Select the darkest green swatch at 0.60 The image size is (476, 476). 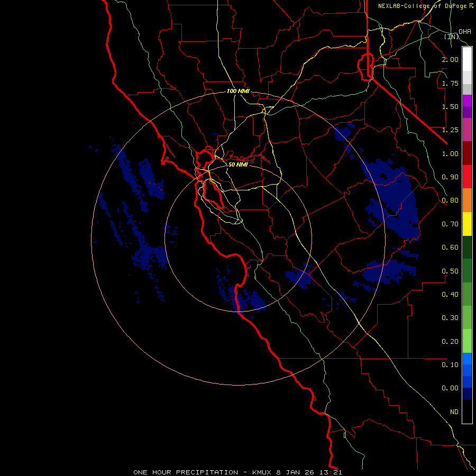(467, 247)
